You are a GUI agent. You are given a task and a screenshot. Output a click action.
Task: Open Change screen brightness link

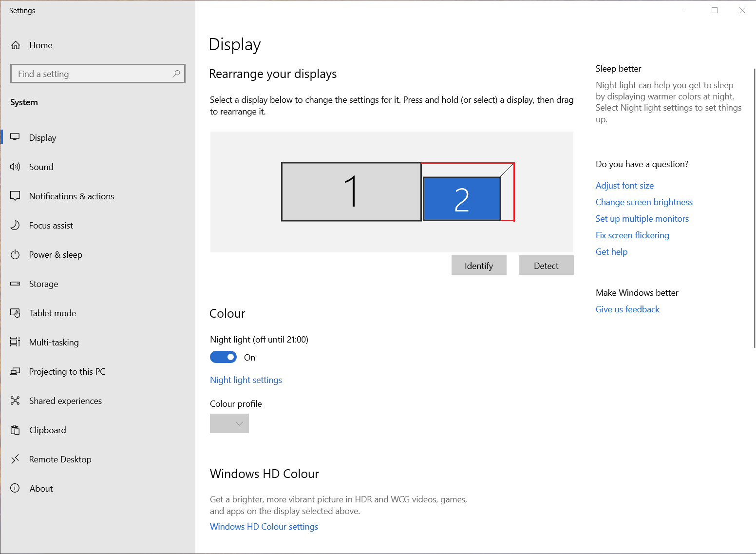pos(644,202)
